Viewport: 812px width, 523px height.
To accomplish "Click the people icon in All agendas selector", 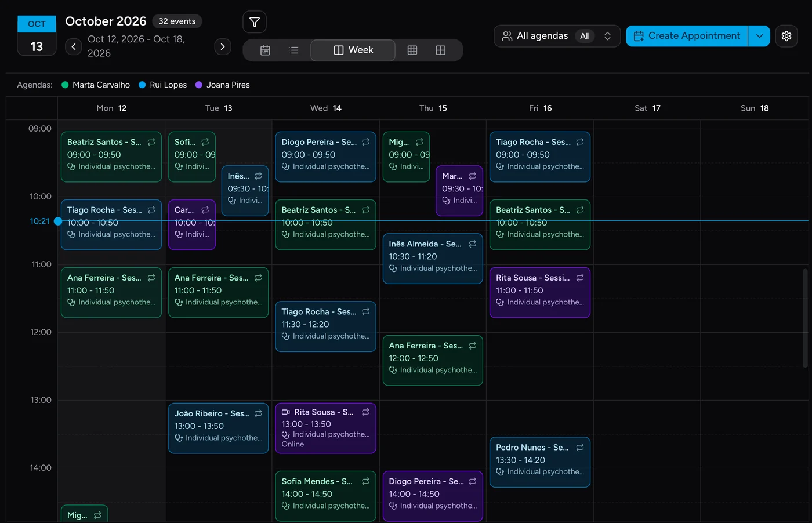I will [x=507, y=36].
